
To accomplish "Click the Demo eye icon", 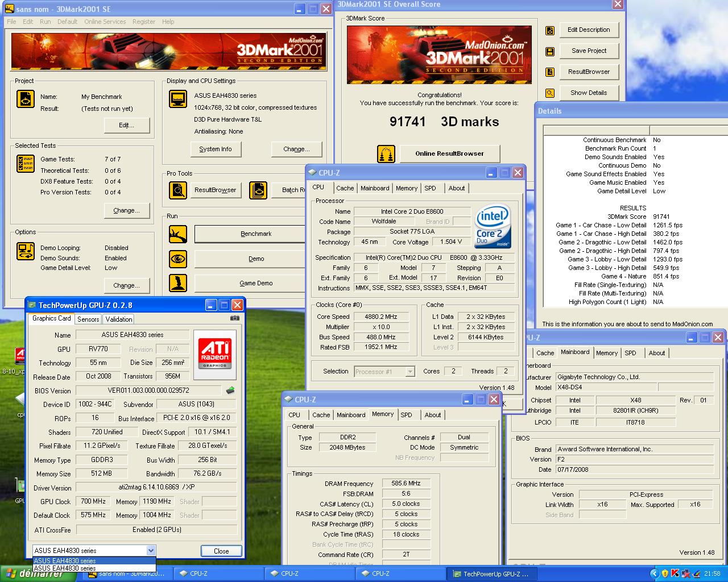I will tap(178, 259).
